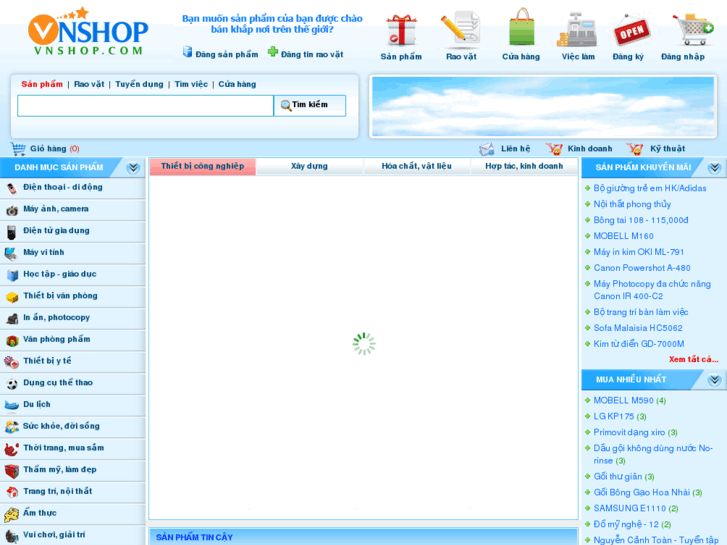The height and width of the screenshot is (545, 727).
Task: Open the Trang trí, nội thất category
Action: tap(57, 491)
